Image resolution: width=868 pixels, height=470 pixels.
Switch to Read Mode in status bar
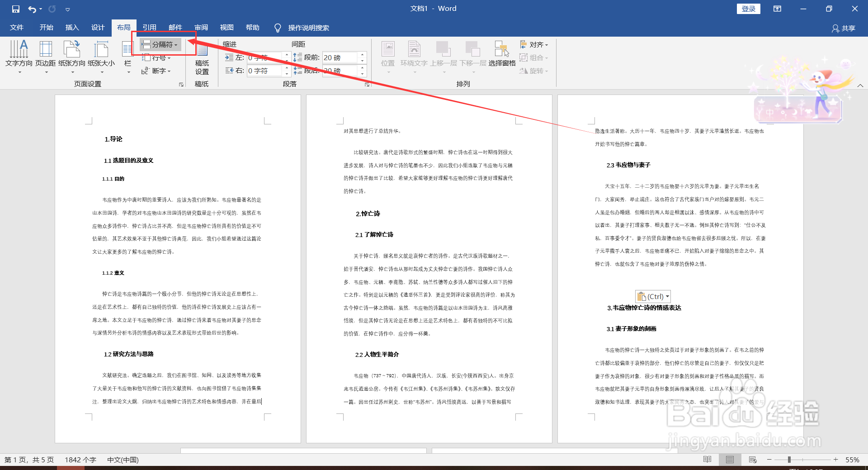[707, 460]
